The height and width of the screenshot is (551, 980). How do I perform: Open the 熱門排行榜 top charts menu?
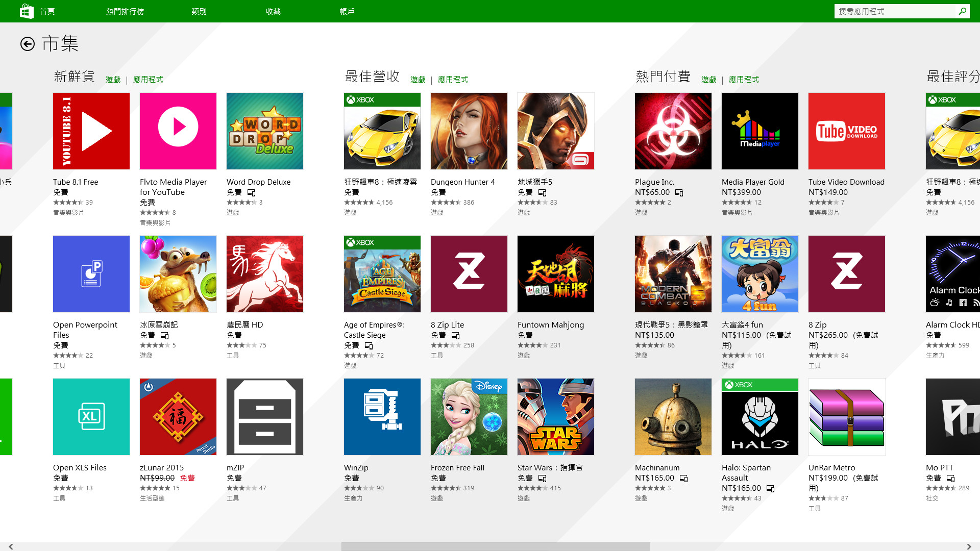coord(125,11)
